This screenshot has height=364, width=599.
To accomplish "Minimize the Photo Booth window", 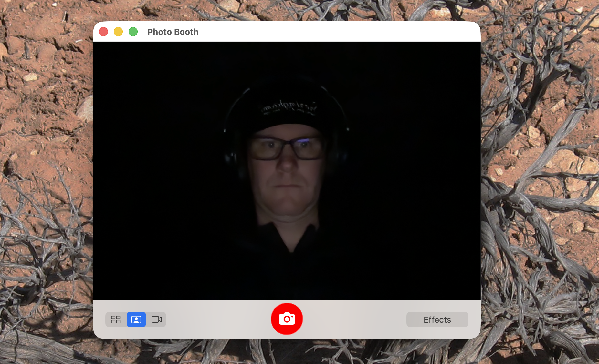I will (118, 32).
